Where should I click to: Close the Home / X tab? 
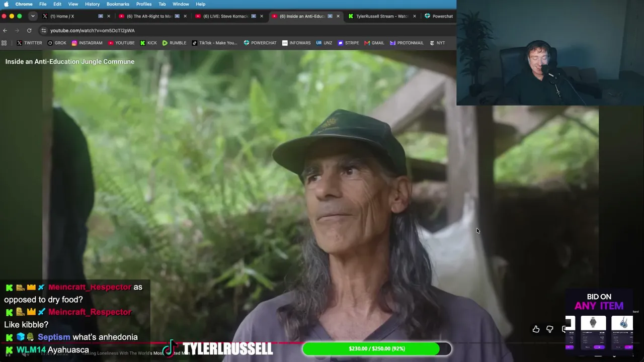click(108, 16)
